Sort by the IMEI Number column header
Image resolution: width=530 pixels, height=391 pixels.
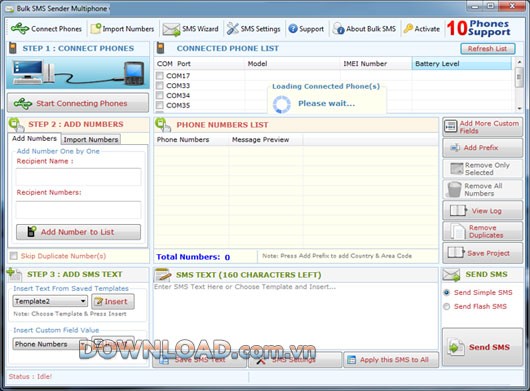click(376, 64)
